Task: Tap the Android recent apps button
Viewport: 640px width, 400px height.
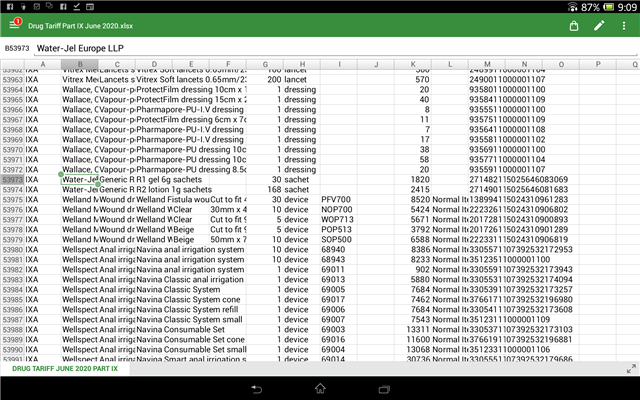Action: click(x=384, y=389)
